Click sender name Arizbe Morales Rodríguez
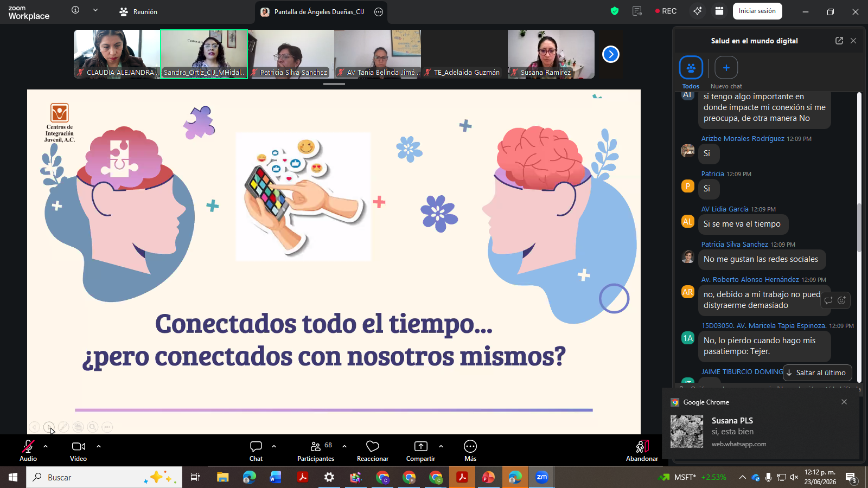The image size is (868, 488). [743, 139]
